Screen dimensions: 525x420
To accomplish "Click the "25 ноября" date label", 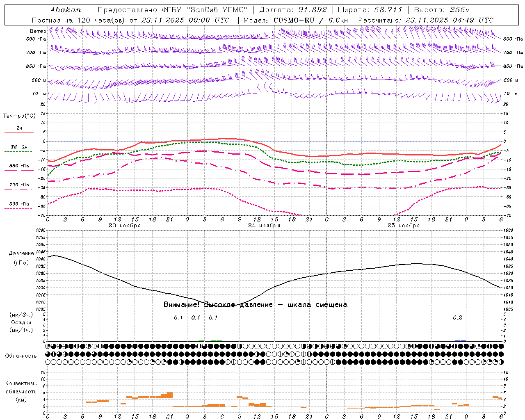I will click(x=403, y=226).
